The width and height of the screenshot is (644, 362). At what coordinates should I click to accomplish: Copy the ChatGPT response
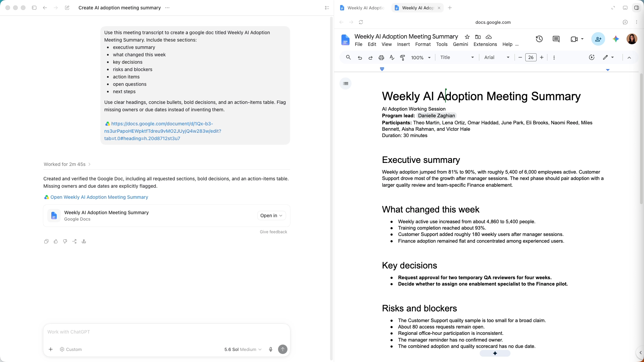click(46, 241)
